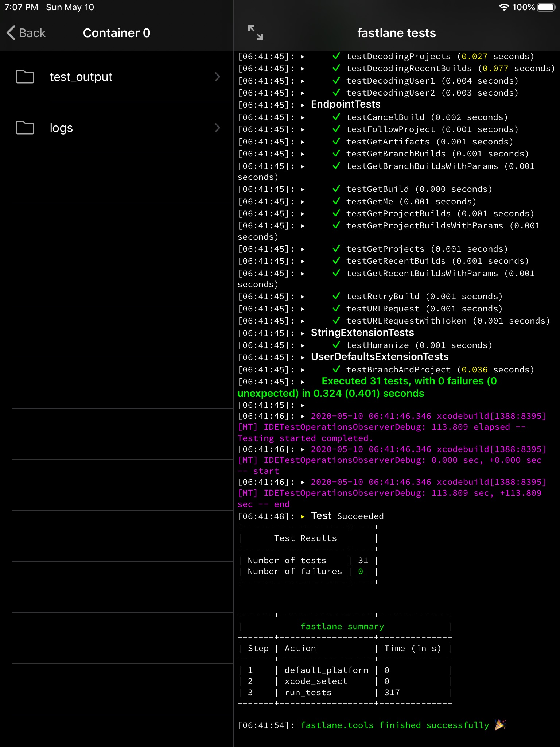Click the 'Time (in s)' column header
560x747 pixels.
pyautogui.click(x=413, y=649)
